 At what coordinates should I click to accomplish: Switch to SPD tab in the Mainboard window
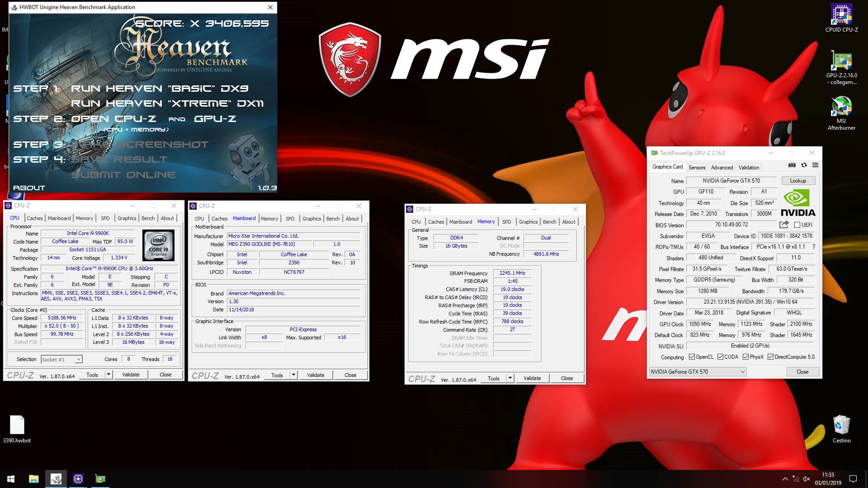[290, 219]
